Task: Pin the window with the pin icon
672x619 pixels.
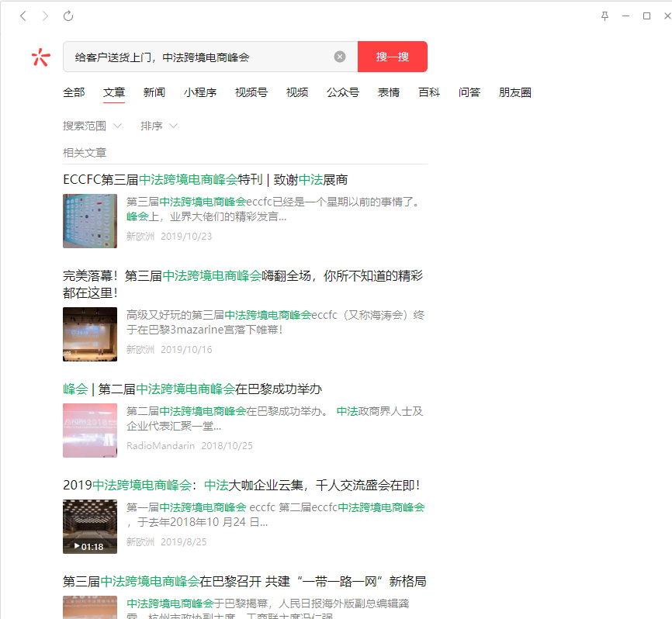Action: [604, 16]
